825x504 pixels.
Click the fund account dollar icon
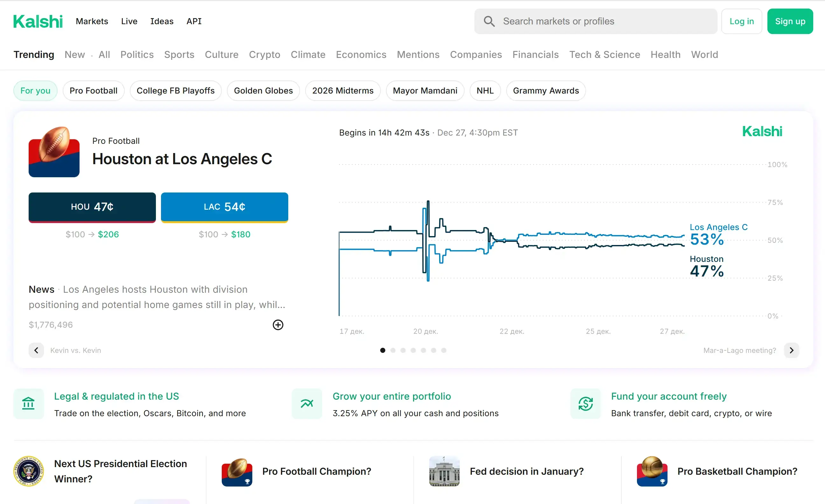pyautogui.click(x=585, y=403)
